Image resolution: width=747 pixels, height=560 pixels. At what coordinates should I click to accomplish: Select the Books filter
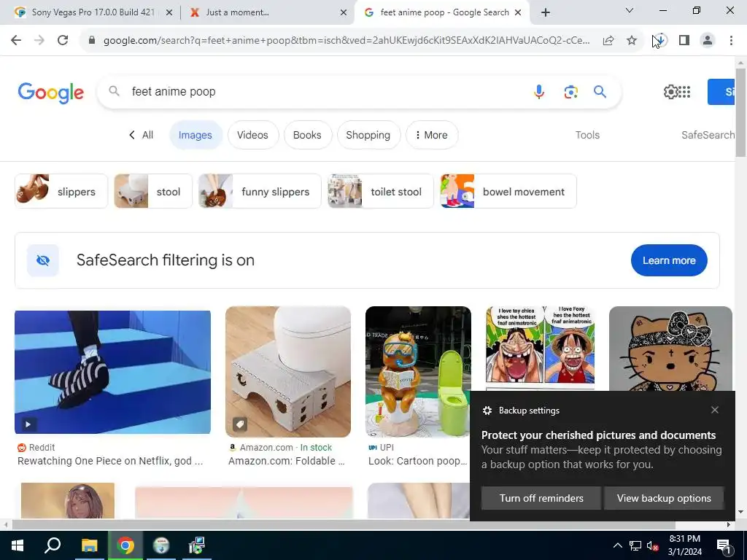307,135
